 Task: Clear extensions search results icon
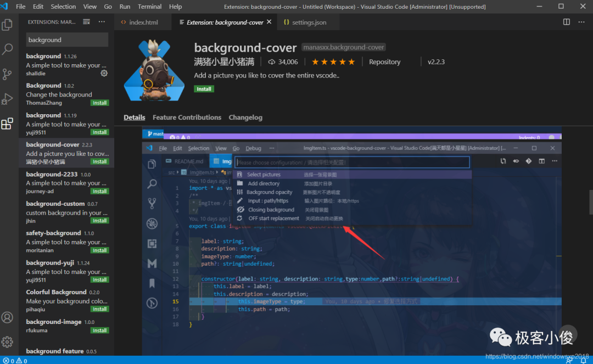click(87, 22)
